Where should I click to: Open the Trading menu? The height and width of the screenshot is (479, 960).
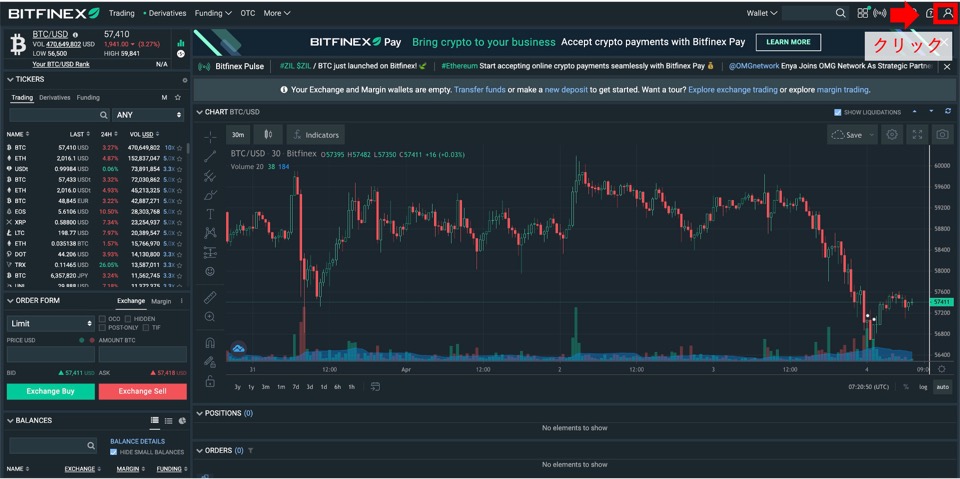coord(121,13)
